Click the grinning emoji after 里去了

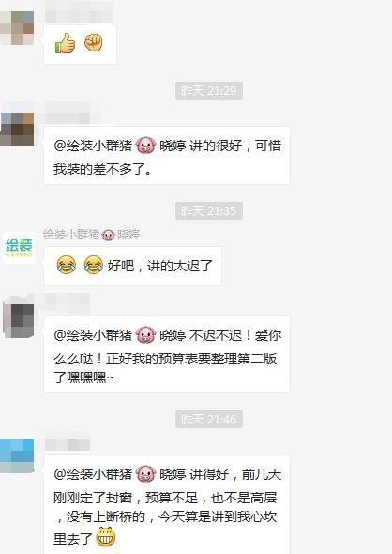[x=106, y=537]
